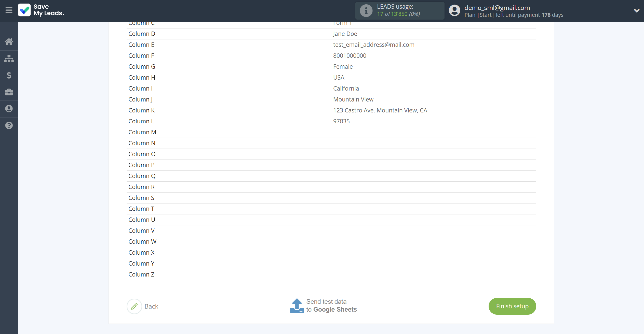Viewport: 644px width, 334px height.
Task: Click the Finish setup button
Action: click(512, 306)
